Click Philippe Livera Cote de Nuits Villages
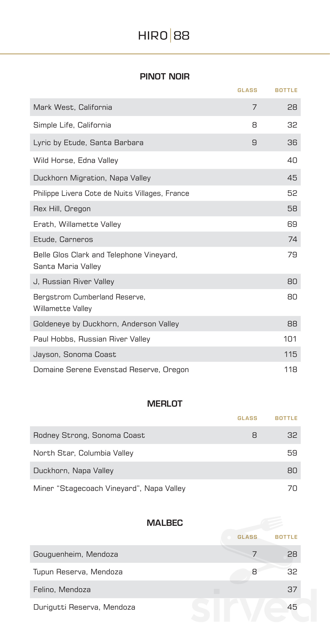This screenshot has width=330, height=644. click(x=111, y=193)
